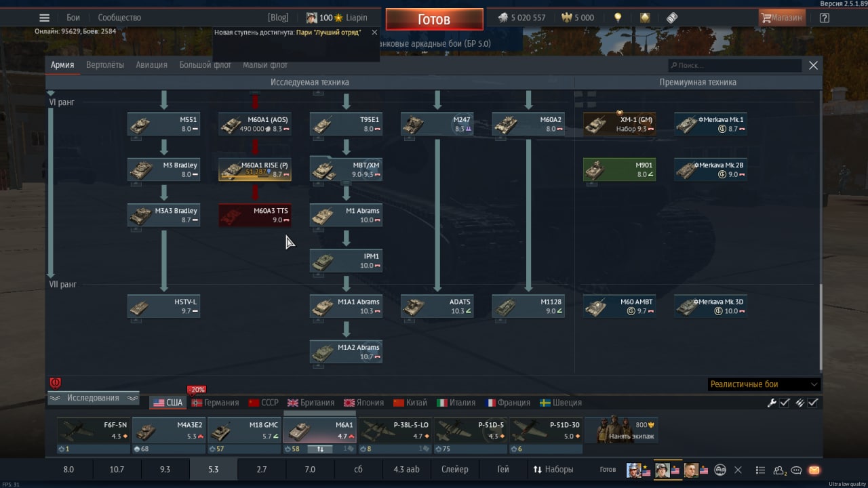Open the Реалистичные бои mode dropdown
Viewport: 868px width, 488px height.
pos(764,384)
